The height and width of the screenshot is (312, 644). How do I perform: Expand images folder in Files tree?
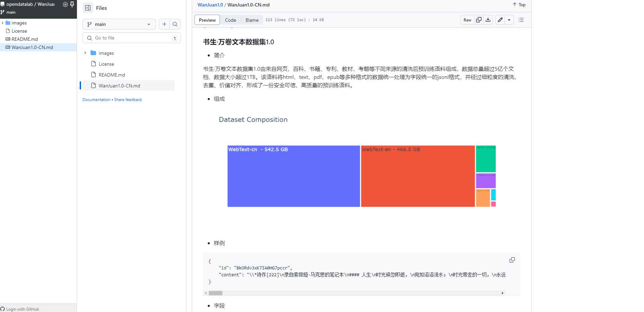point(85,53)
